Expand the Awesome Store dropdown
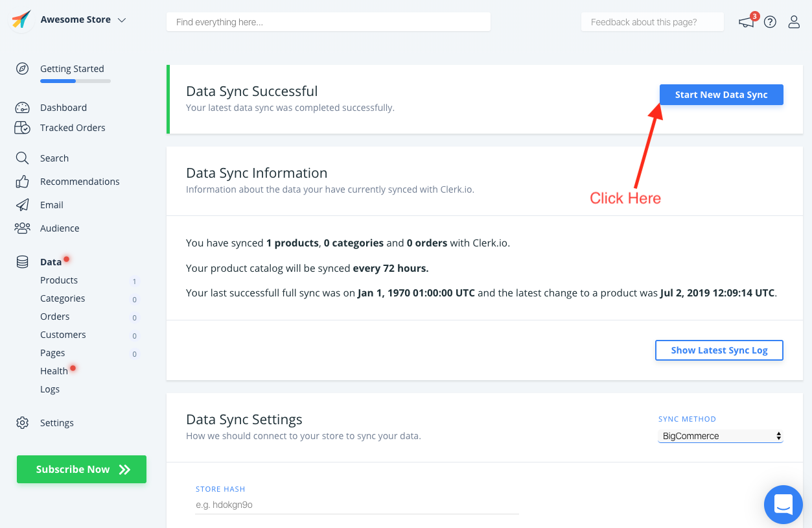 tap(122, 20)
